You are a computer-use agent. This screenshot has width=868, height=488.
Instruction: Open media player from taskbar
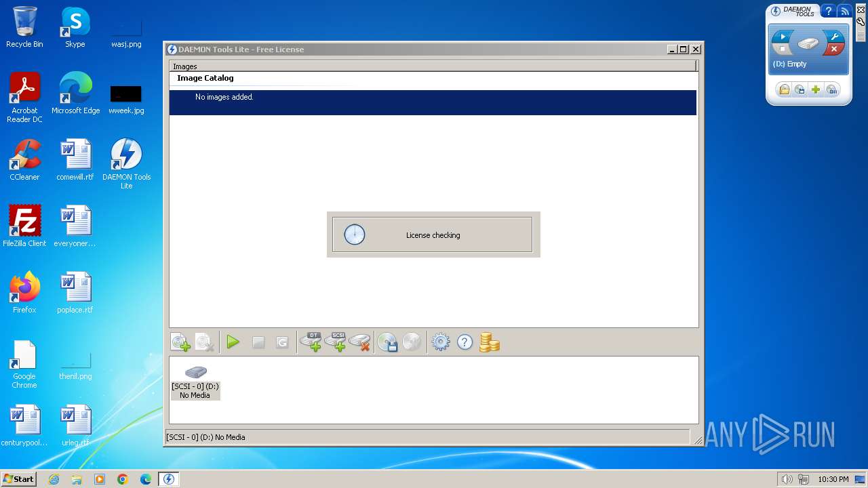(x=100, y=479)
